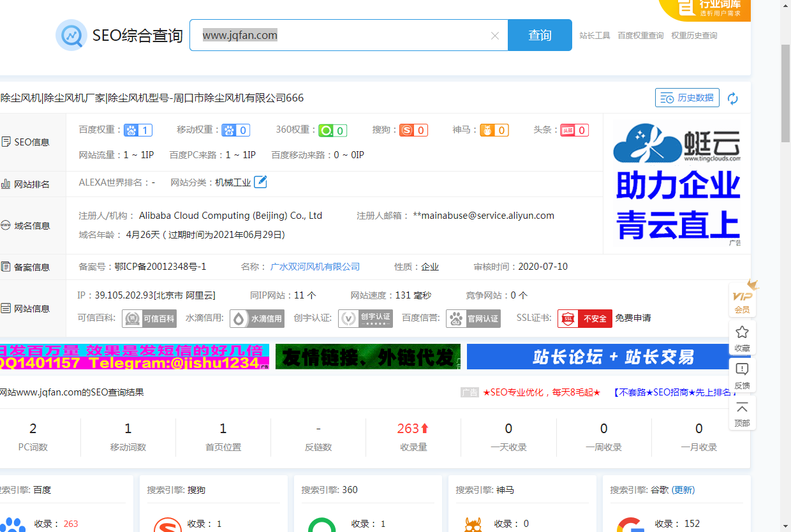791x532 pixels.
Task: Open the 【不套路★SEO招商 ad link
Action: 675,392
